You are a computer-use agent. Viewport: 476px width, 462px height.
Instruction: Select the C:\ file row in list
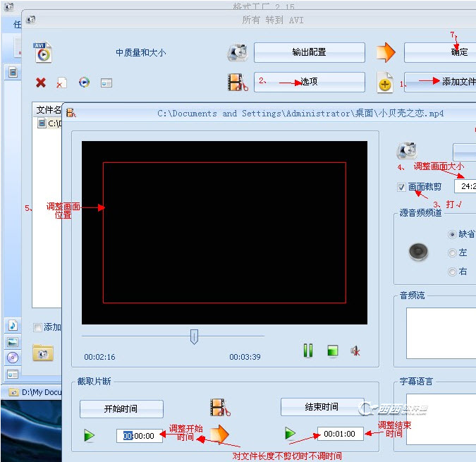tap(50, 123)
